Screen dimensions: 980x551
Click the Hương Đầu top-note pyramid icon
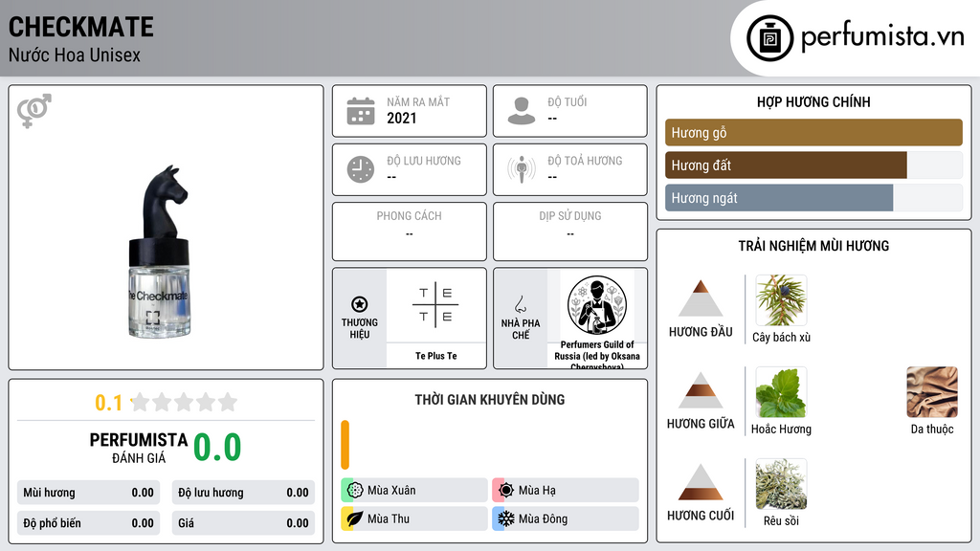point(701,298)
